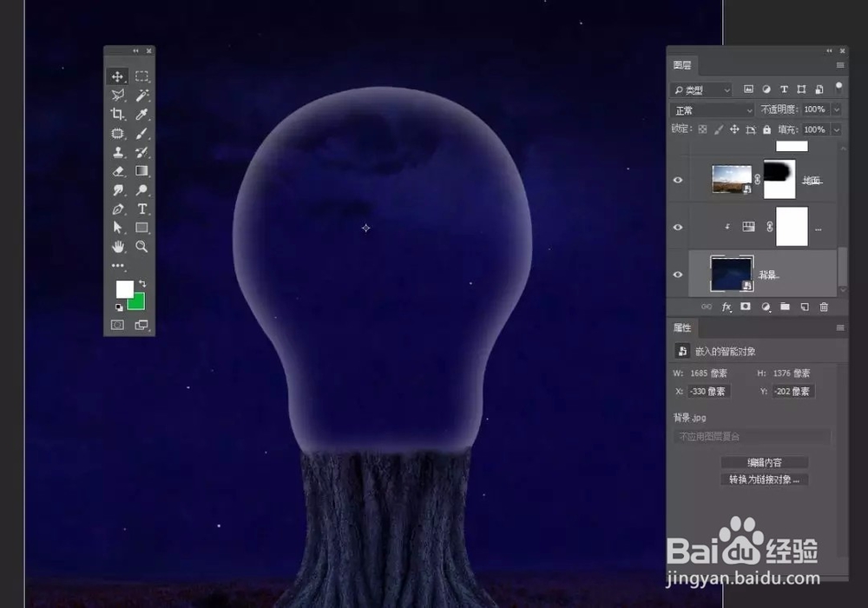Create a new layer group

point(785,307)
